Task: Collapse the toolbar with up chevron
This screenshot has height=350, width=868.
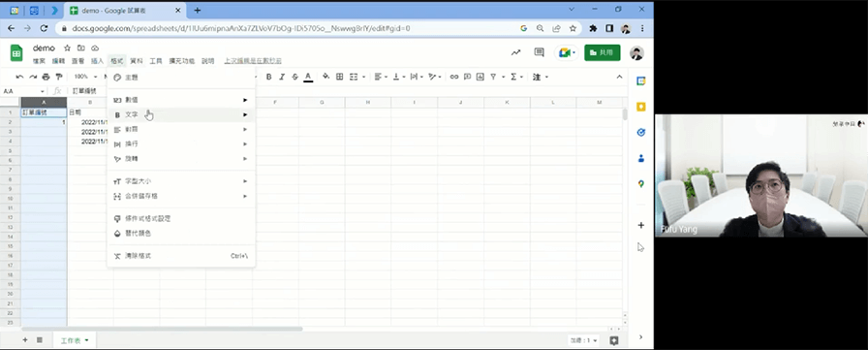Action: tap(619, 77)
